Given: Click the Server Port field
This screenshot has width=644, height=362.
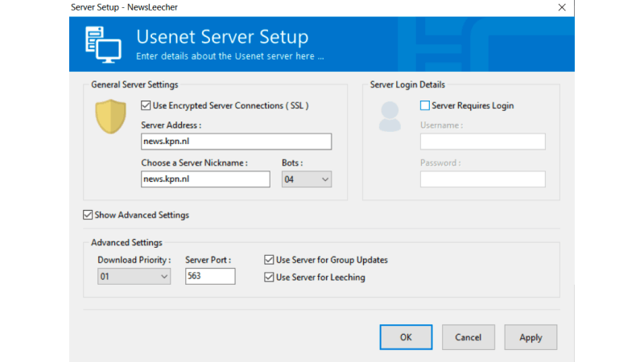Looking at the screenshot, I should (x=210, y=276).
